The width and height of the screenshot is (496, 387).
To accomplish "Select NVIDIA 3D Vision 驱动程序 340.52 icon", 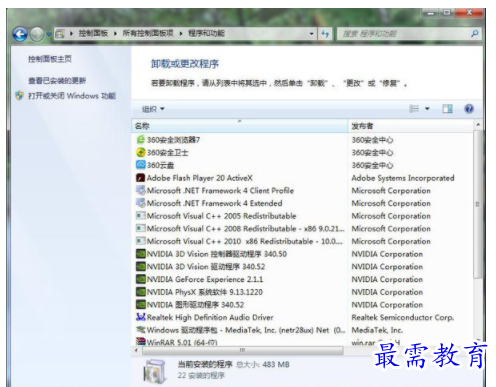I will click(x=141, y=266).
